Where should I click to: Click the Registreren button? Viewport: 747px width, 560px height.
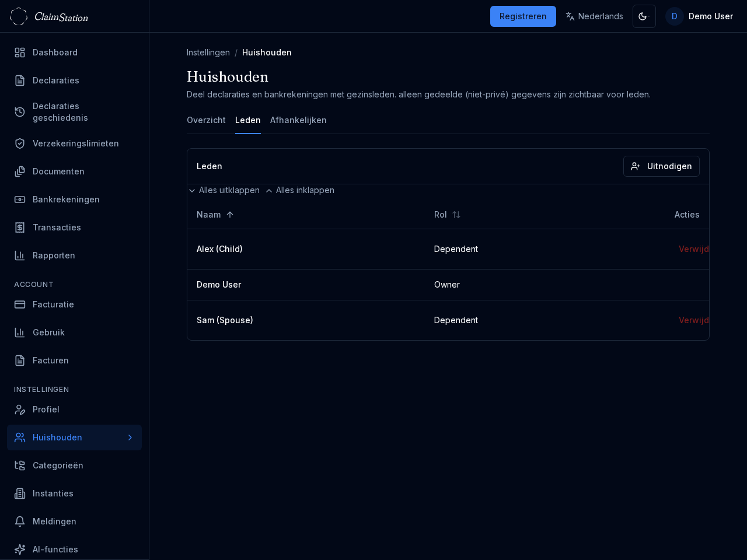[523, 16]
